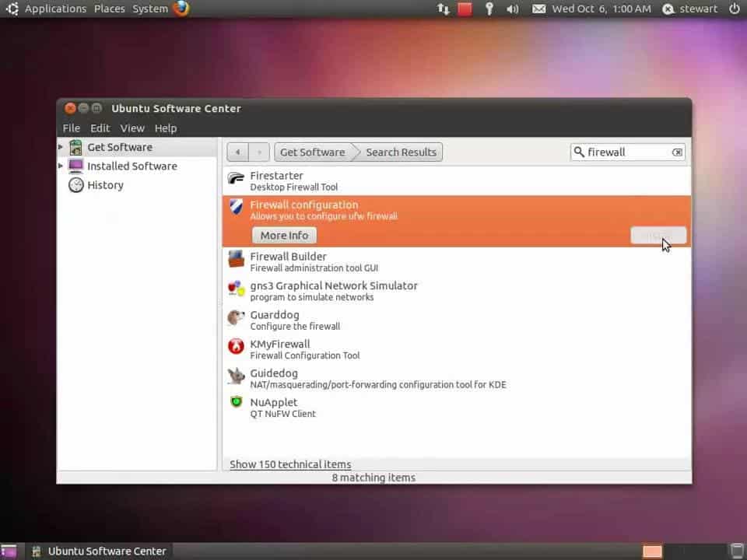
Task: Click the workspace switcher in bottom panel
Action: click(x=652, y=551)
